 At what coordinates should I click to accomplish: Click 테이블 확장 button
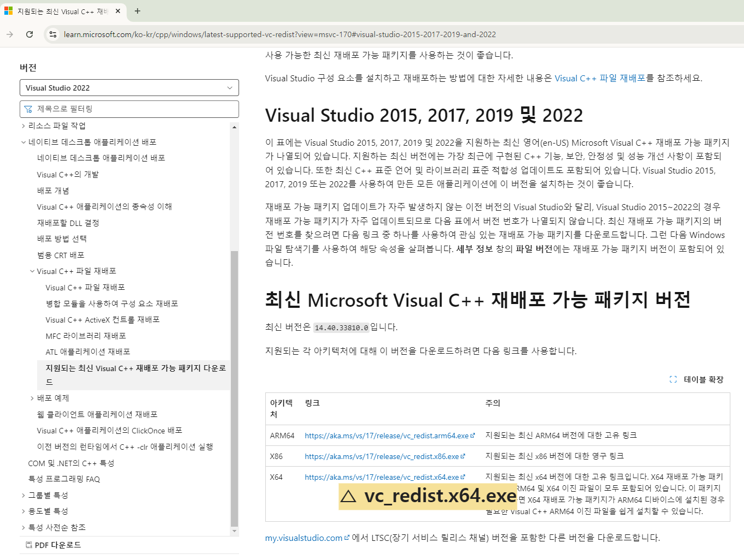tap(697, 380)
